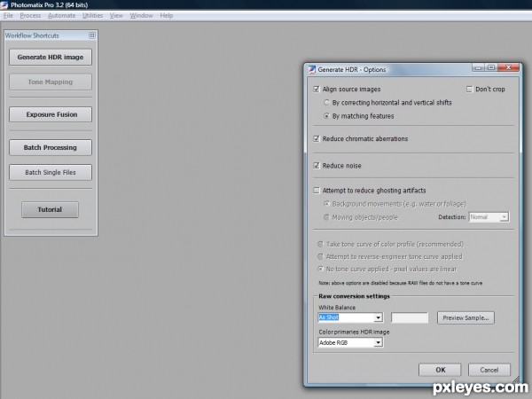The image size is (532, 399).
Task: Uncheck Align source images
Action: pos(317,89)
